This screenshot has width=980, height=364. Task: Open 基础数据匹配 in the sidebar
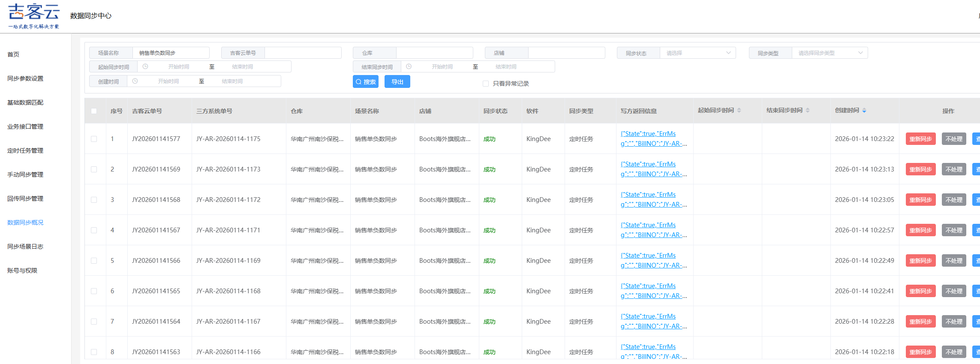[25, 102]
